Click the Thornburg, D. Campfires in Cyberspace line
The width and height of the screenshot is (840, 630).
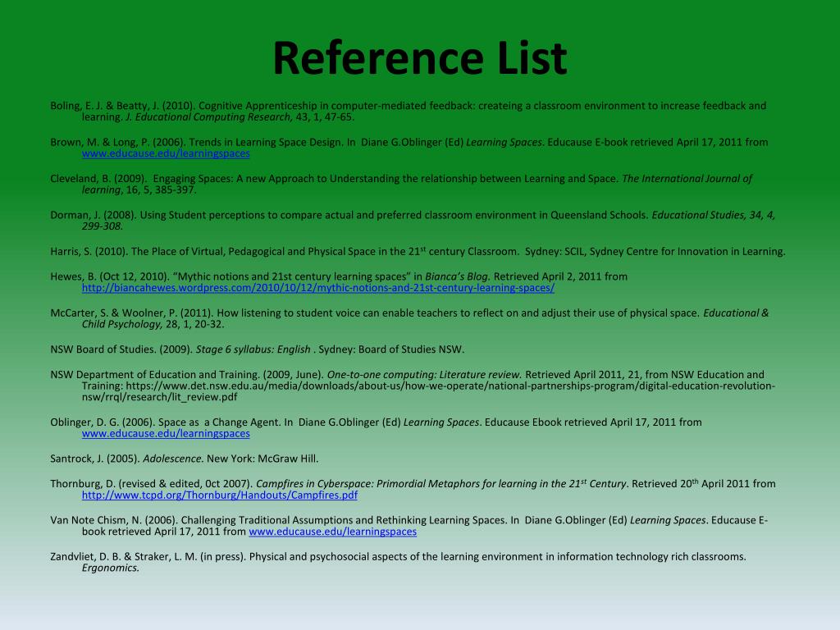click(413, 484)
